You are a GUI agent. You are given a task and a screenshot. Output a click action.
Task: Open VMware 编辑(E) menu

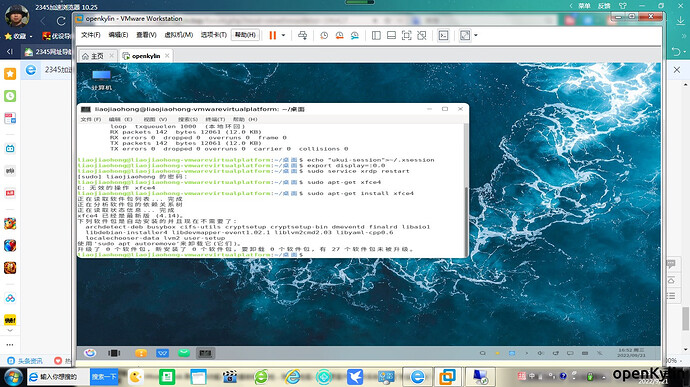118,35
